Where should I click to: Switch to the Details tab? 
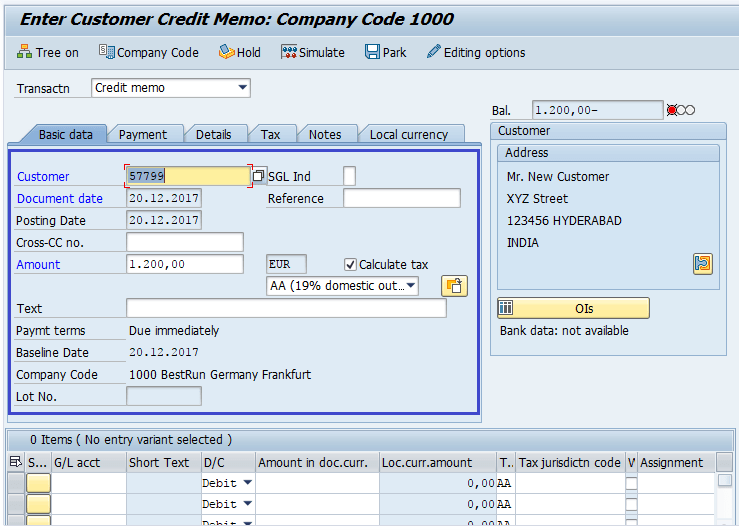[x=213, y=135]
